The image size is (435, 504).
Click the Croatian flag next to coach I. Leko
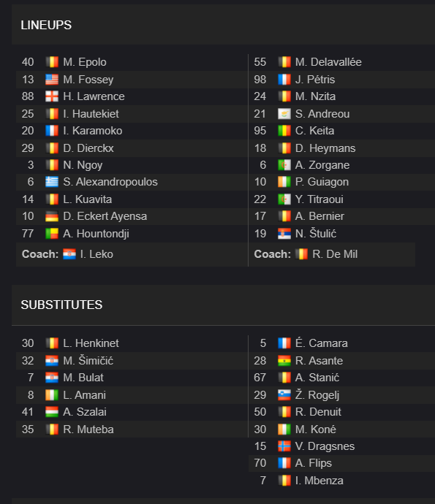(x=69, y=254)
